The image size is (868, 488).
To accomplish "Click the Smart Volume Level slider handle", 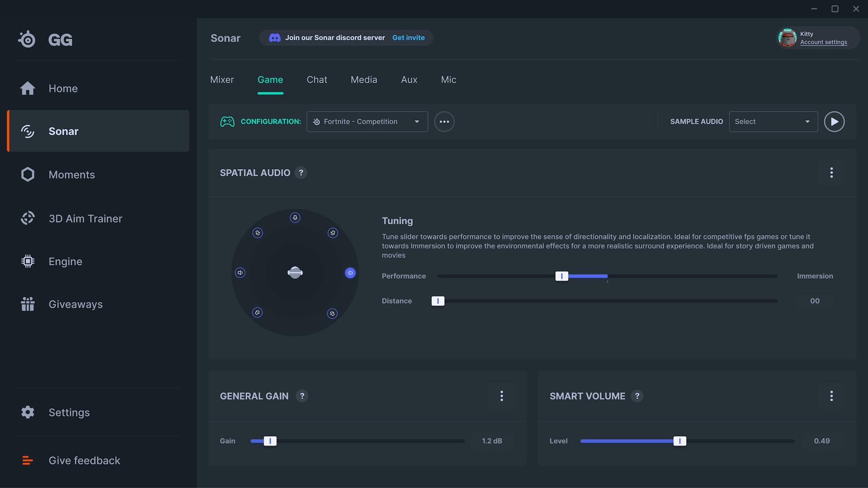I will click(x=679, y=441).
